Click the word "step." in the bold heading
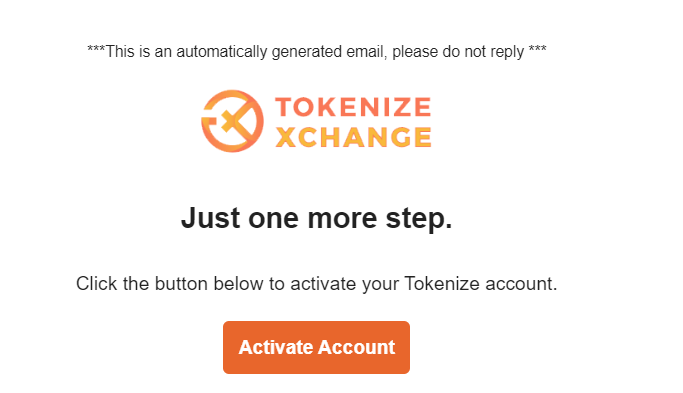The height and width of the screenshot is (393, 683). (419, 219)
